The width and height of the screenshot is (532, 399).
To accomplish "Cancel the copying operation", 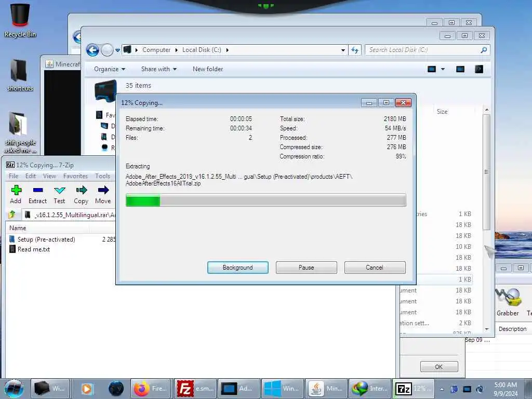I will point(375,268).
